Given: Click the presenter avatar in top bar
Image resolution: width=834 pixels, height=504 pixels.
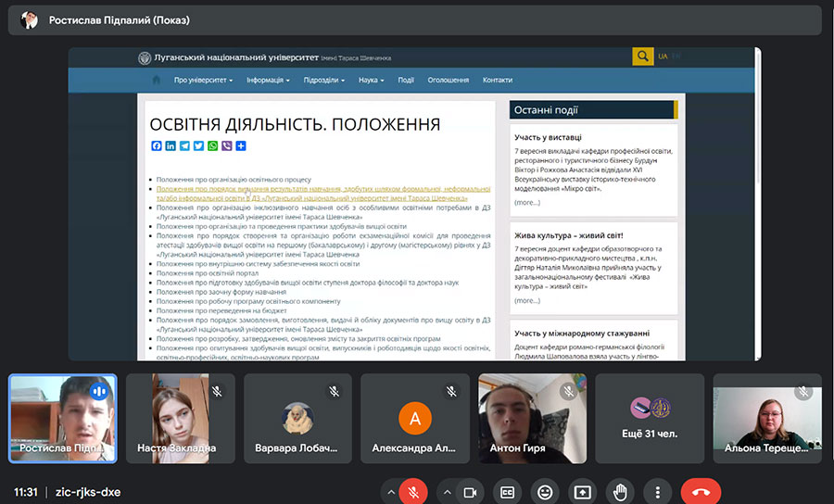Looking at the screenshot, I should coord(30,20).
